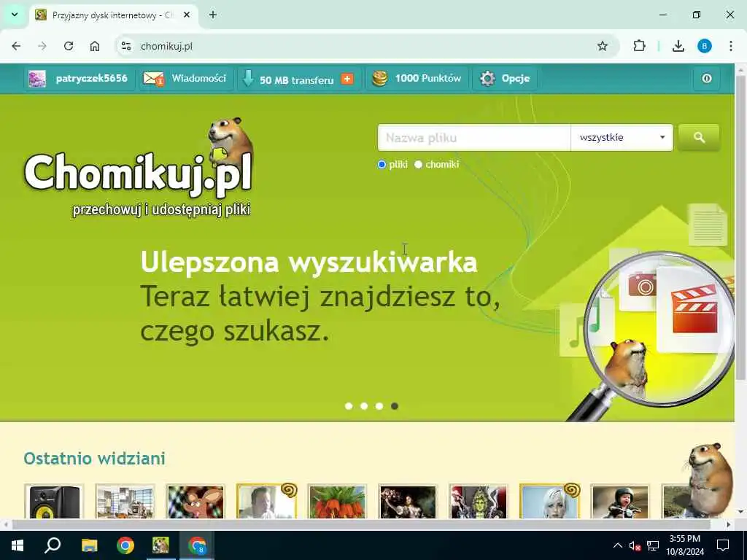747x560 pixels.
Task: Select the fourth banner slide dot
Action: click(395, 406)
